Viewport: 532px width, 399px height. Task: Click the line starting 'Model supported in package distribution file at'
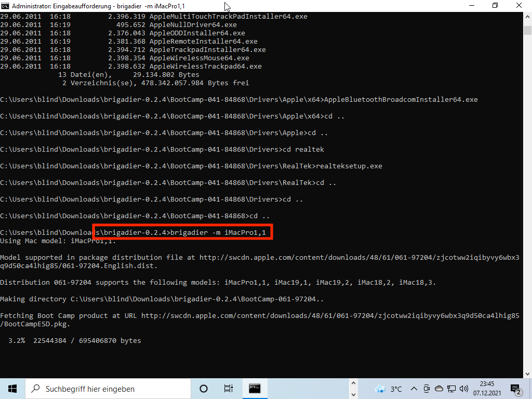pyautogui.click(x=260, y=258)
